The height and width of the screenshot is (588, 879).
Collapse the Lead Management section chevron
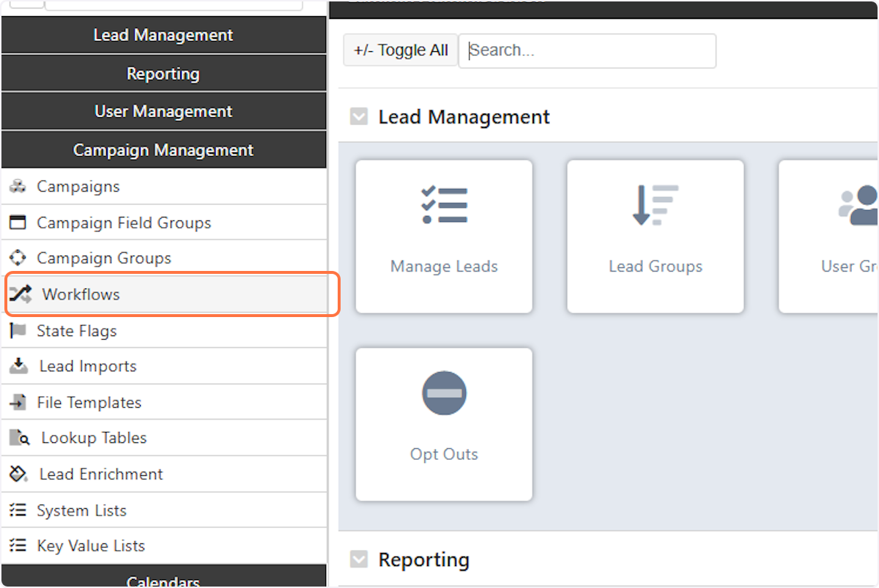click(x=359, y=117)
